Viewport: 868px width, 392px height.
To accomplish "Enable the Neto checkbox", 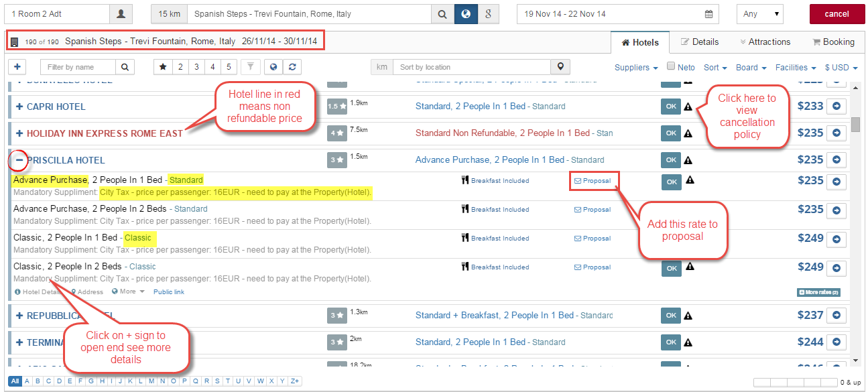I will point(671,66).
